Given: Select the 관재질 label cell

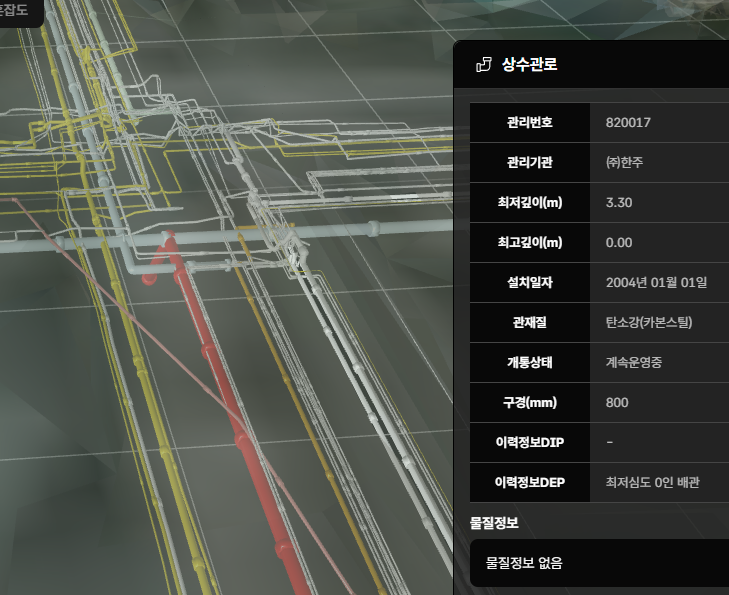Looking at the screenshot, I should [530, 322].
